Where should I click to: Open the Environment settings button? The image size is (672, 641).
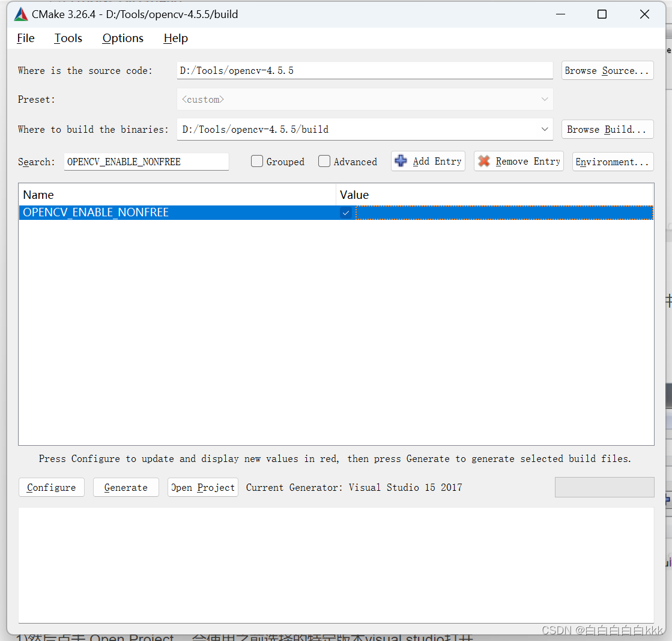(613, 162)
